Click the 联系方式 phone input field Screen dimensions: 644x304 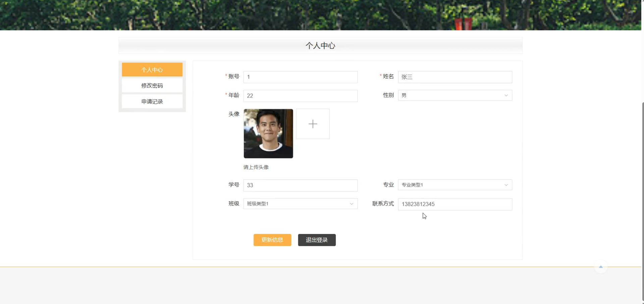455,204
